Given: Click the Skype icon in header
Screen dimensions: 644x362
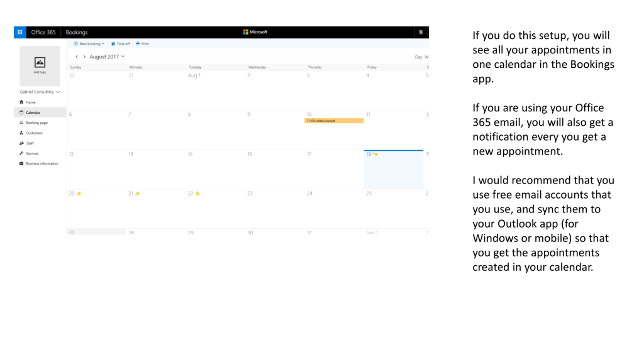Looking at the screenshot, I should coord(421,32).
